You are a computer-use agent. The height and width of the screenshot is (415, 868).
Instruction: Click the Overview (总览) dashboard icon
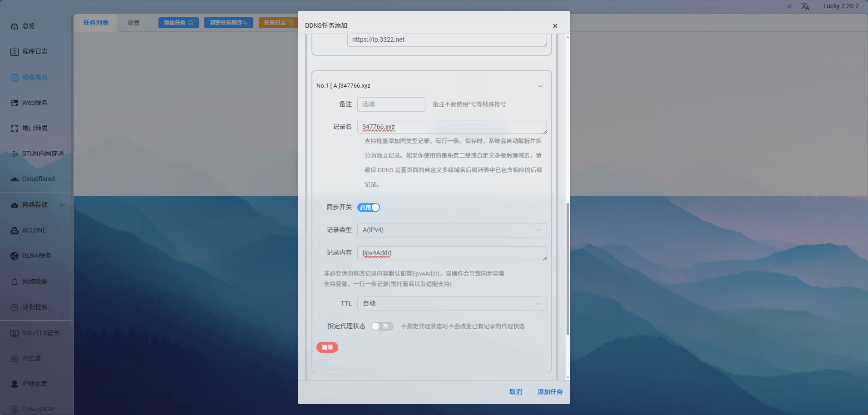[15, 26]
